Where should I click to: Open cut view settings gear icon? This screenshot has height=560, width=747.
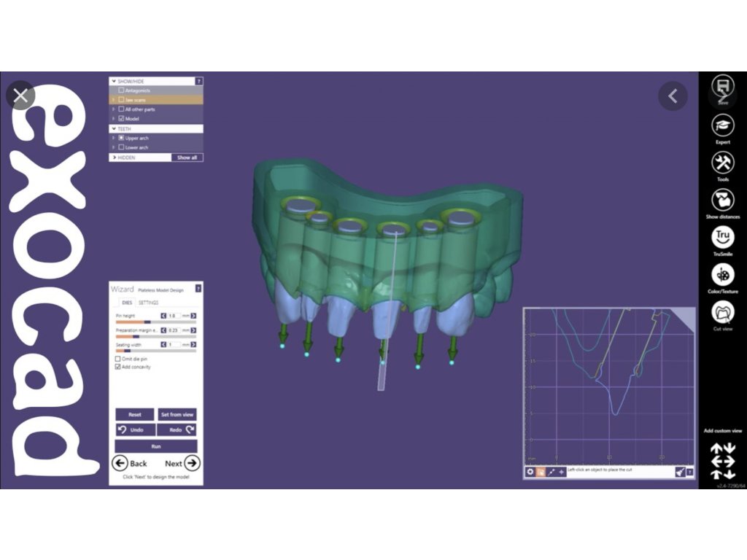click(530, 472)
